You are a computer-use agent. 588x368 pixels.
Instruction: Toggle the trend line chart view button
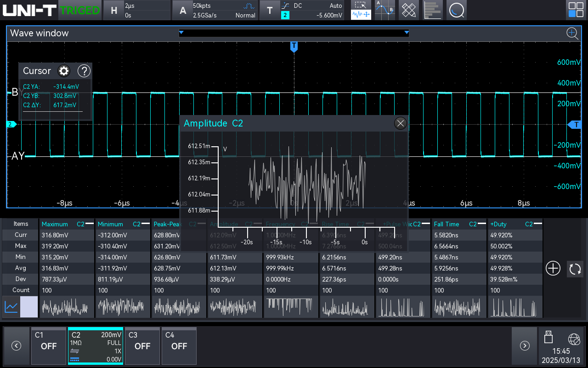[11, 307]
